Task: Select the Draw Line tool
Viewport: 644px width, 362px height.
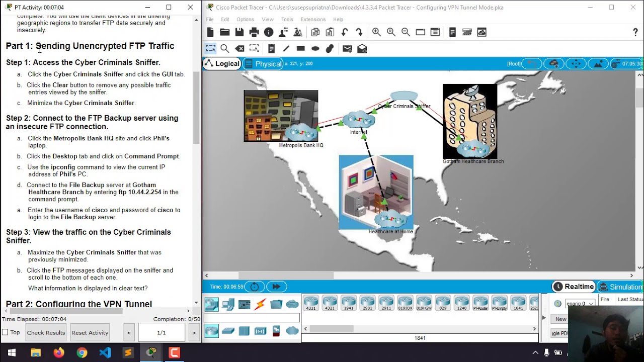Action: (x=286, y=49)
